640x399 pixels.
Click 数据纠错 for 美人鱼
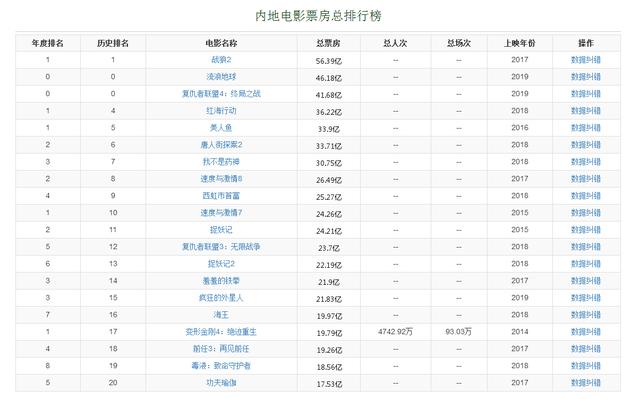click(x=586, y=128)
